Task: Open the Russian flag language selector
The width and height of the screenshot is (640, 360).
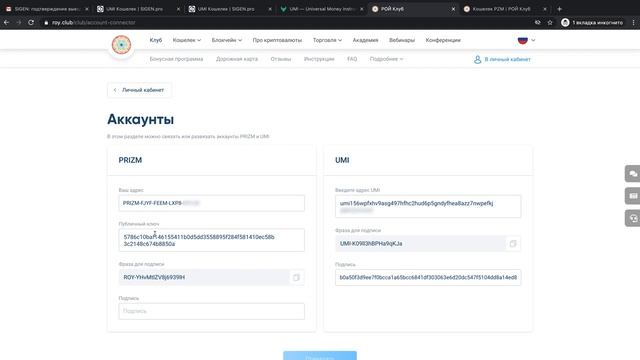Action: click(526, 40)
